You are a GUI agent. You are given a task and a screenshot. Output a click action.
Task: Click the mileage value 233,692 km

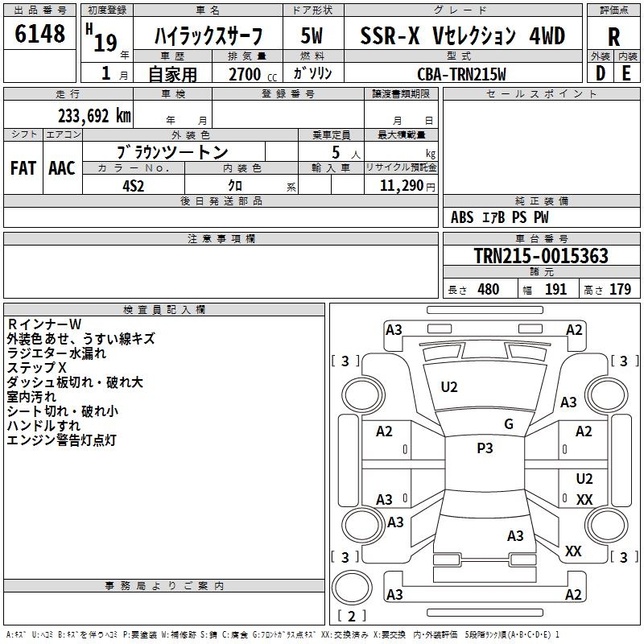(94, 115)
